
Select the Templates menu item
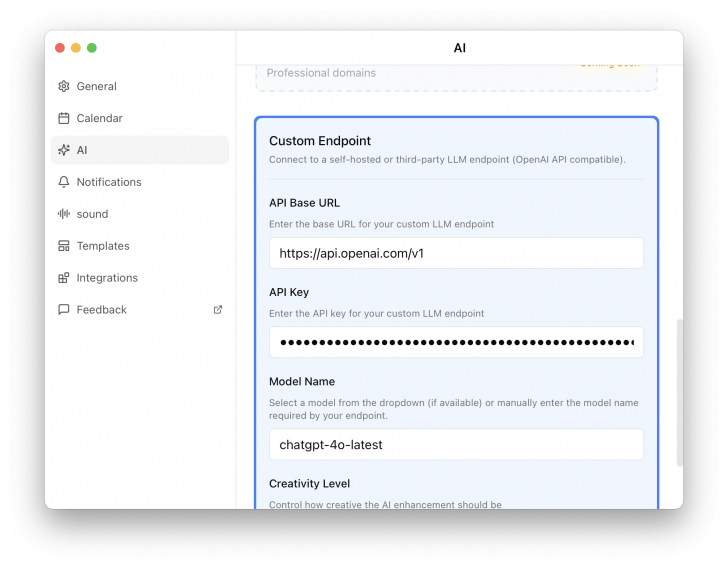[103, 247]
